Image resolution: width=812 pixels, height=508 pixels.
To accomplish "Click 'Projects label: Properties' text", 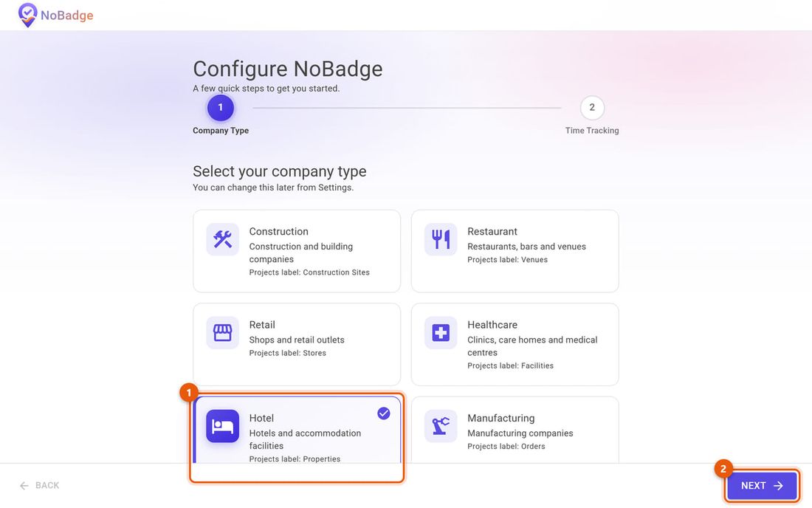I will [295, 459].
